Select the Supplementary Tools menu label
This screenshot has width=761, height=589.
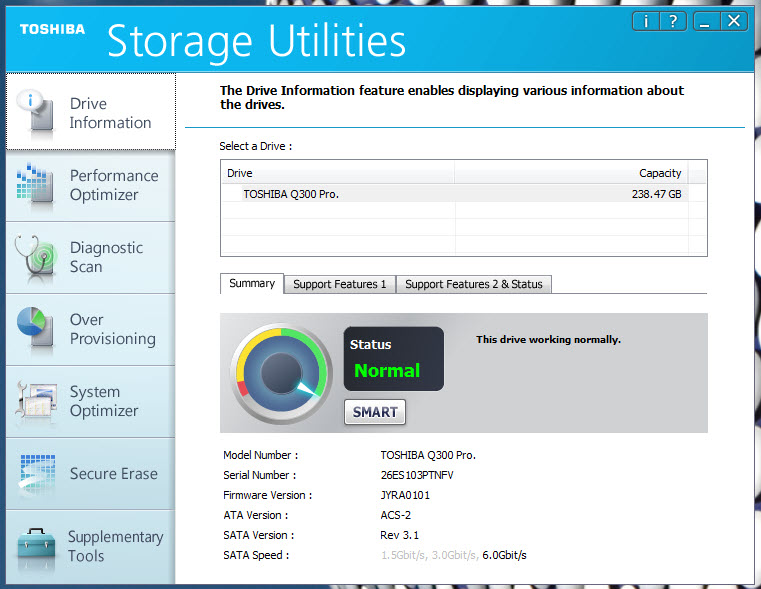pyautogui.click(x=116, y=546)
